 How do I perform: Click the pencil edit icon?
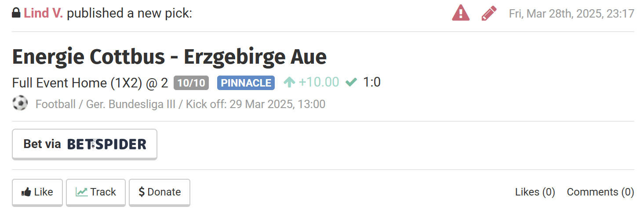(x=489, y=13)
